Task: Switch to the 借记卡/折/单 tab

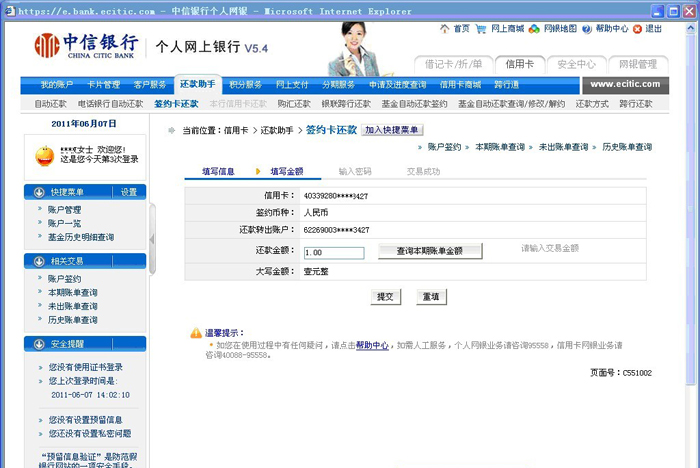Action: pyautogui.click(x=454, y=64)
